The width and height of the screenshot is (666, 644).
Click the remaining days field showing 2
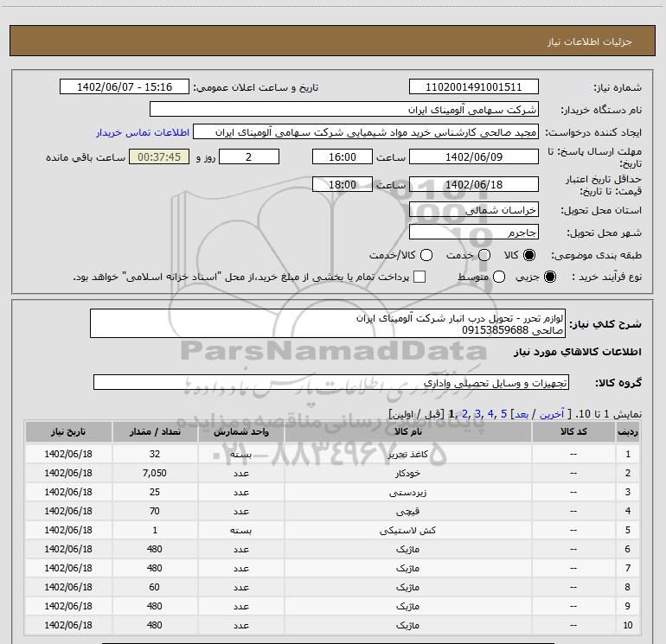tap(249, 156)
